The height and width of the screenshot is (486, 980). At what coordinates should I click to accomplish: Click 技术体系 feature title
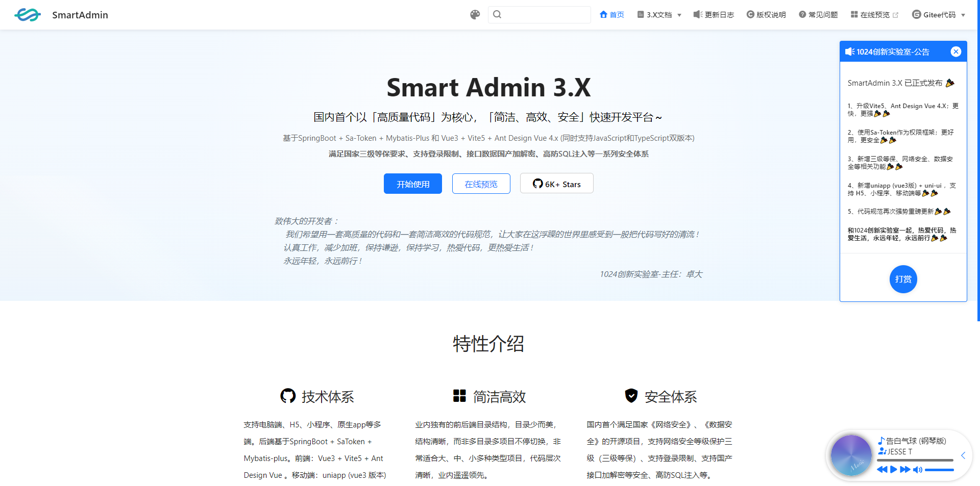328,397
